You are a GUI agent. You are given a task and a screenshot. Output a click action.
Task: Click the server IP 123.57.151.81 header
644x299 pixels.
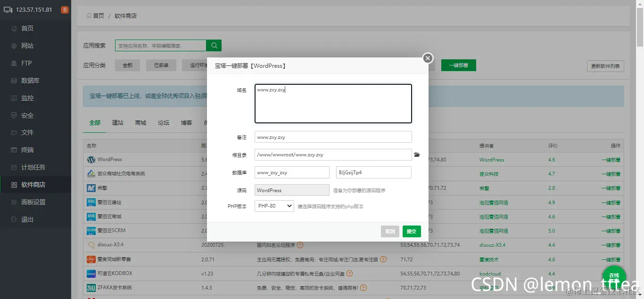pyautogui.click(x=34, y=9)
